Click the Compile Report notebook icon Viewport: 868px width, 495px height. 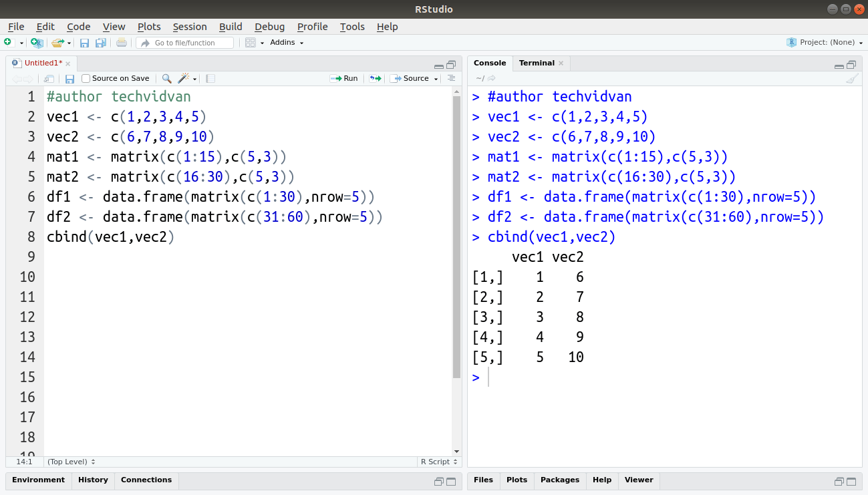210,79
